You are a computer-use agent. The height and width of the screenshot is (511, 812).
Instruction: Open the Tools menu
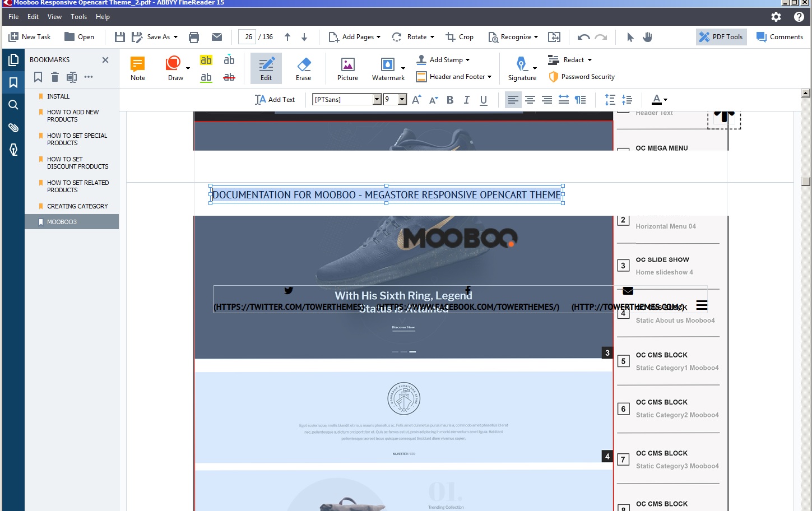pos(78,17)
